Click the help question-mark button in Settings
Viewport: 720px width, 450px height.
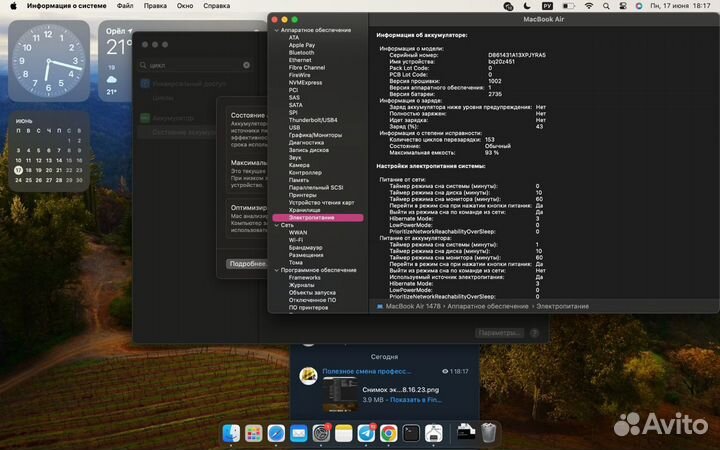click(534, 333)
